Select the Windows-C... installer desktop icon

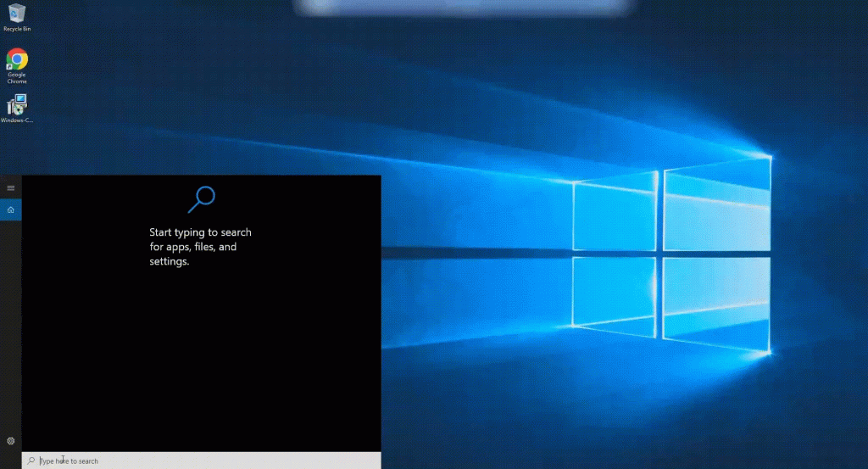coord(16,105)
